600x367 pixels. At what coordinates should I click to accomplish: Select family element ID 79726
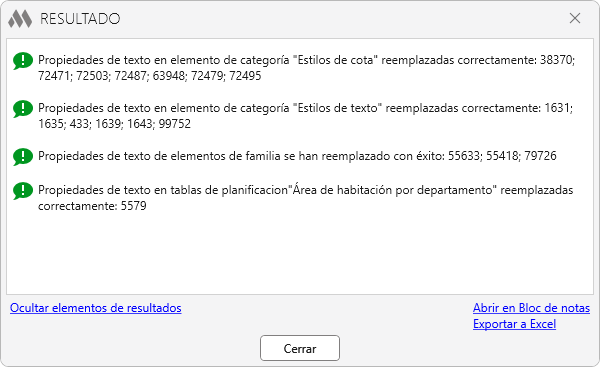pos(540,156)
